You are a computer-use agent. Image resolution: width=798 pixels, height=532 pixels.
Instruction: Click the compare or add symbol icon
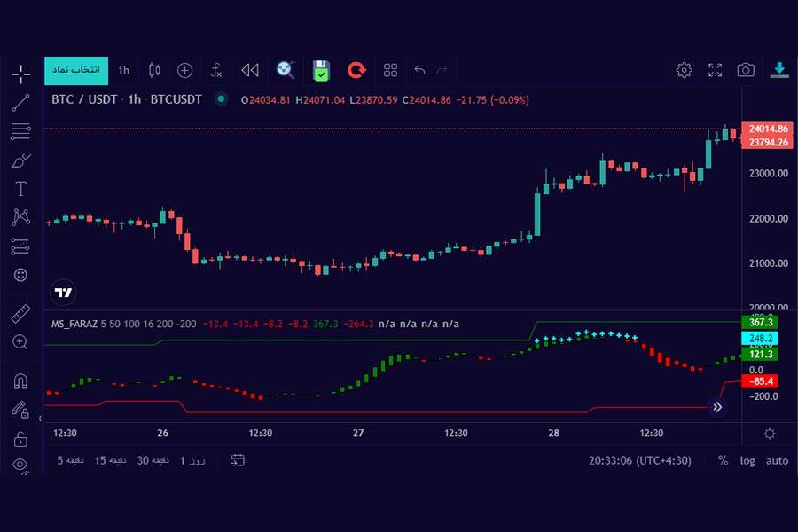click(184, 70)
